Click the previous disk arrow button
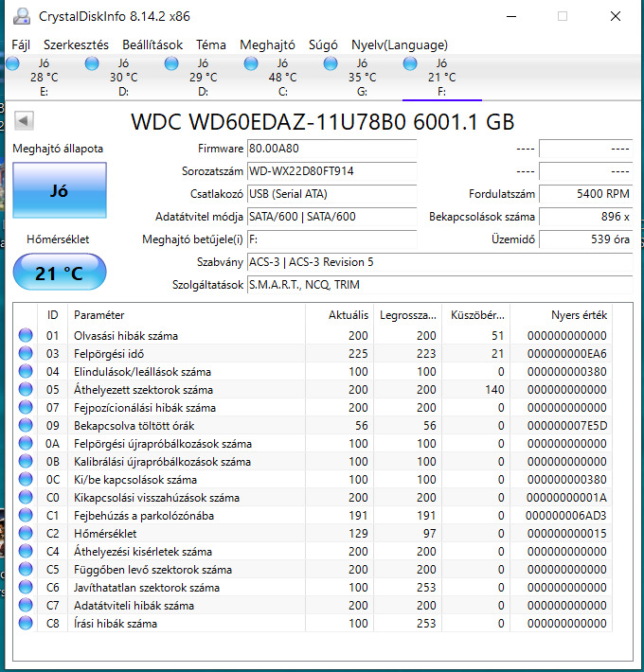 coord(24,121)
